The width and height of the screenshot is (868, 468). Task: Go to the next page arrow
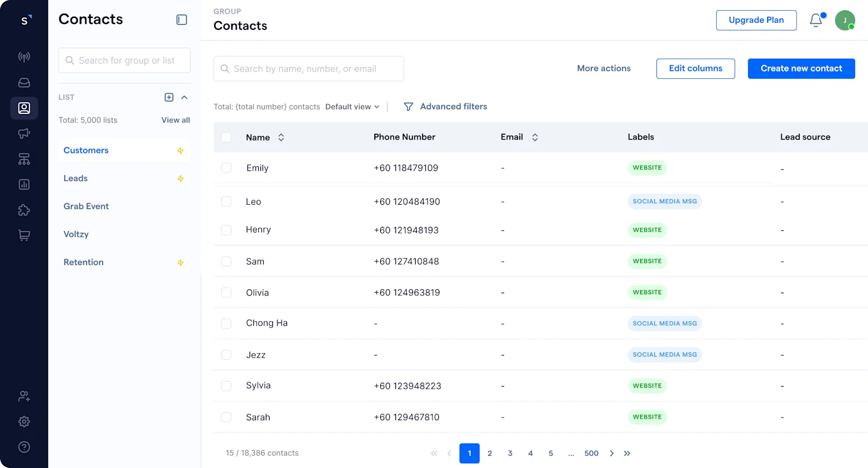[x=611, y=453]
